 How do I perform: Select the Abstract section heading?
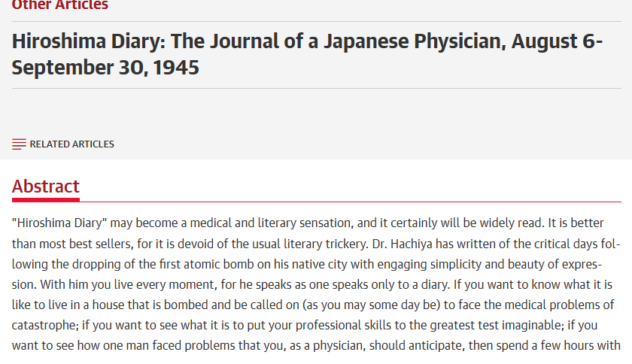pos(46,187)
